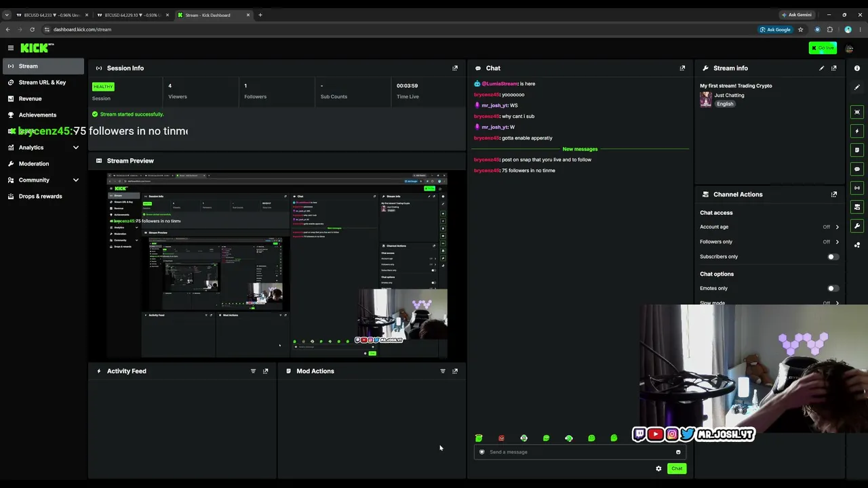Insert the angry red emote

(x=501, y=439)
